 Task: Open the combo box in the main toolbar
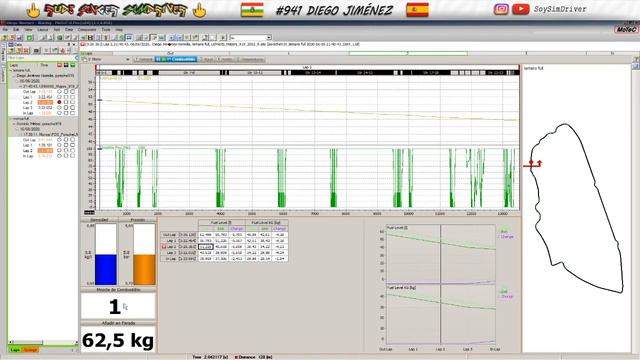251,38
